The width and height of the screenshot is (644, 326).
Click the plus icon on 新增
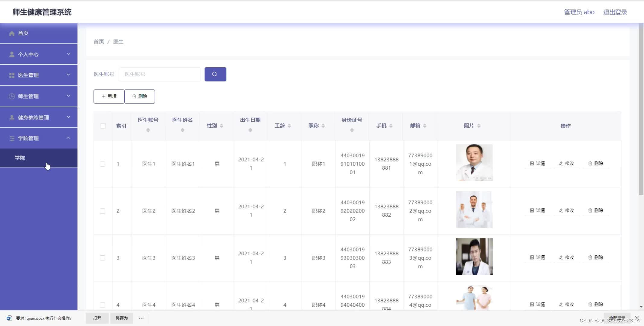(x=103, y=96)
